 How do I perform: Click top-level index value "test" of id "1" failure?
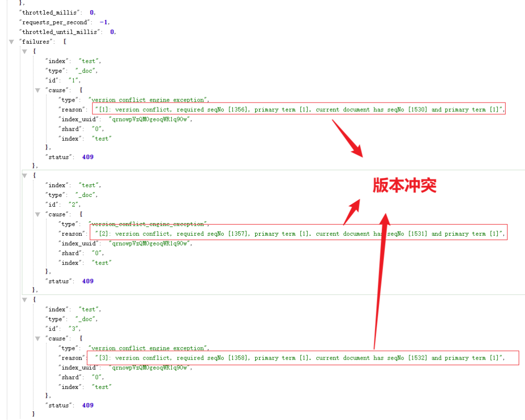pos(89,61)
